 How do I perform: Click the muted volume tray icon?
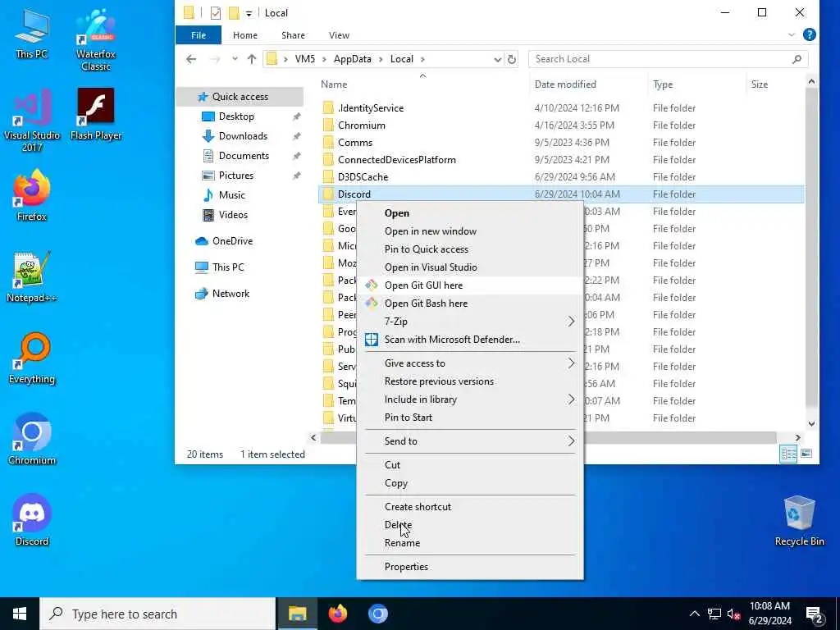(734, 614)
